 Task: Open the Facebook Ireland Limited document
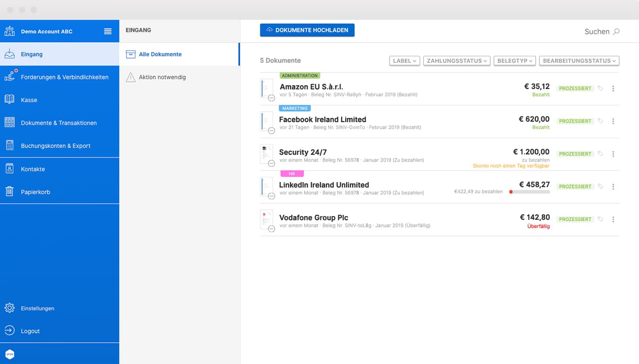click(x=322, y=120)
